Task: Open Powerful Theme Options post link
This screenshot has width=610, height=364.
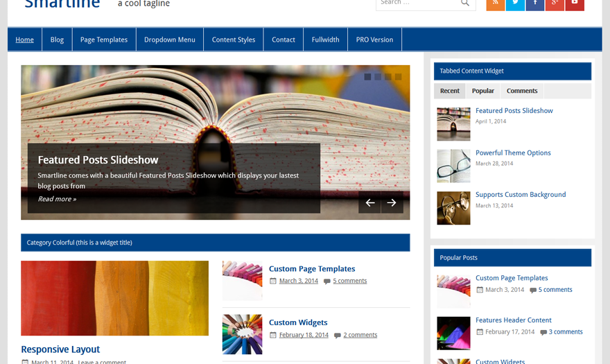Action: pos(513,153)
